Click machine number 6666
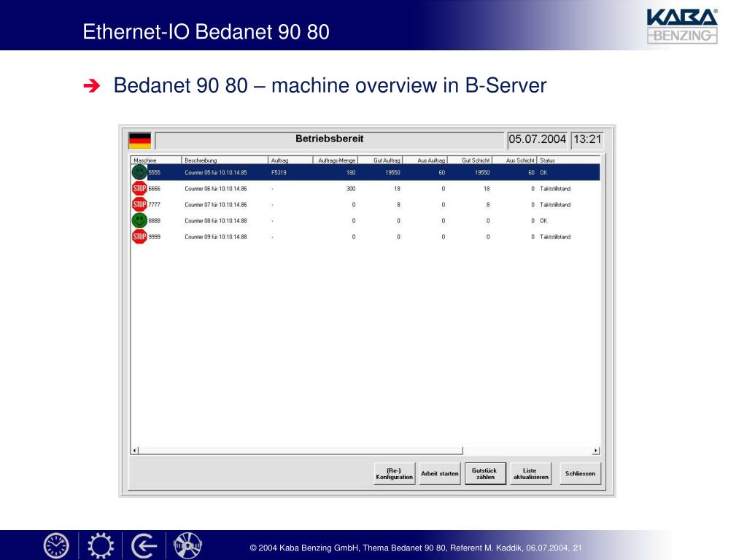Viewport: 747px width, 560px height. coord(155,189)
